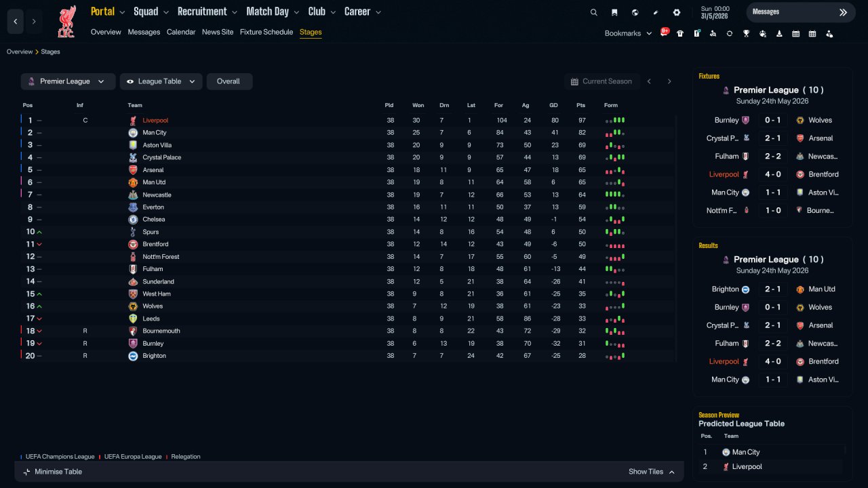Click Man City crest in league table
Screen dimensions: 868x488
pyautogui.click(x=133, y=133)
